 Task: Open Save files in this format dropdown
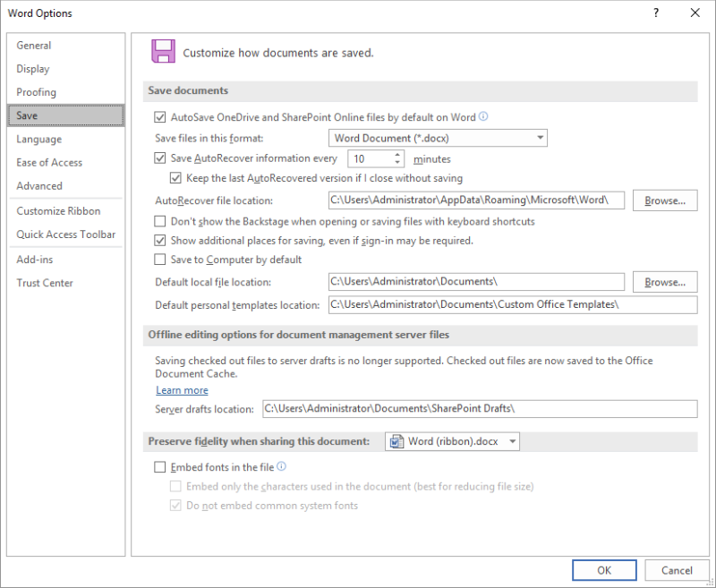pos(541,138)
